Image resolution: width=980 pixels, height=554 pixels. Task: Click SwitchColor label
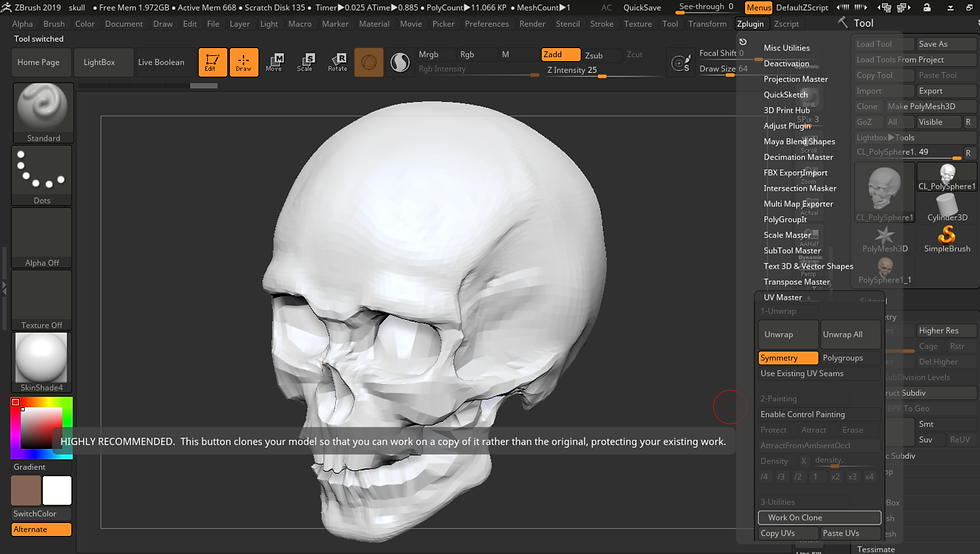(34, 513)
